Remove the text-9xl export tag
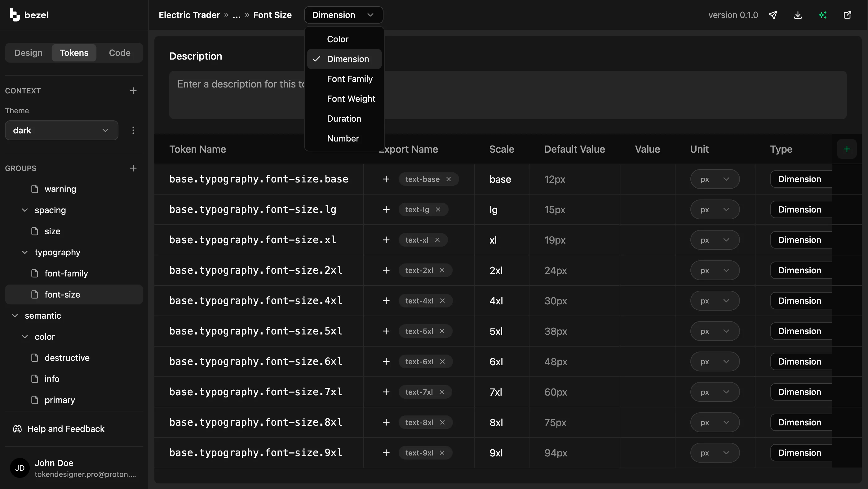This screenshot has width=868, height=489. (442, 453)
